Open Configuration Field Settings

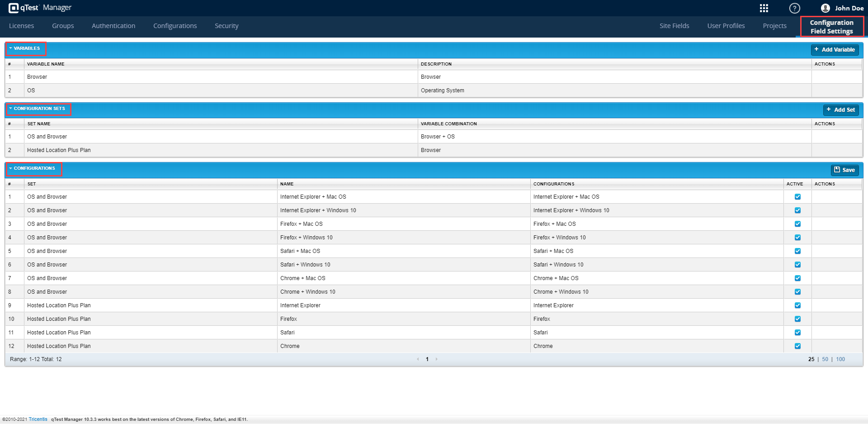[832, 27]
